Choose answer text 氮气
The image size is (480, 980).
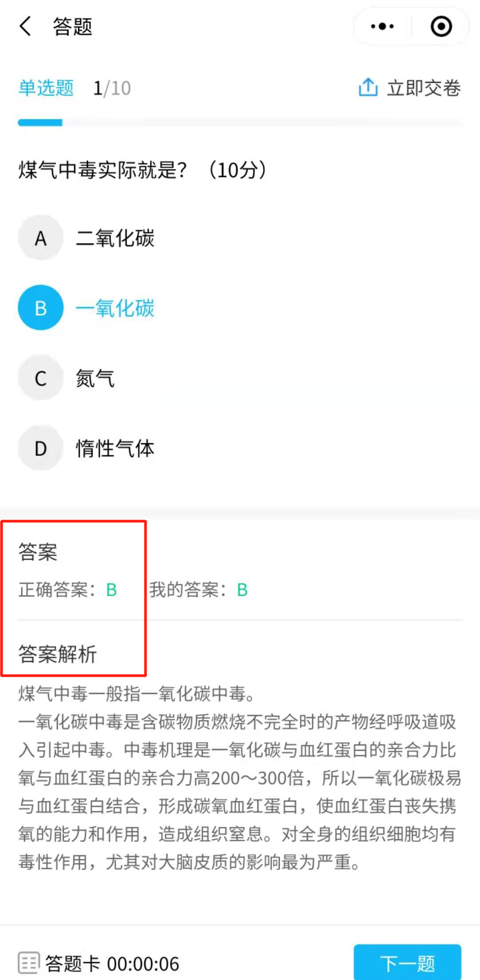[x=95, y=378]
